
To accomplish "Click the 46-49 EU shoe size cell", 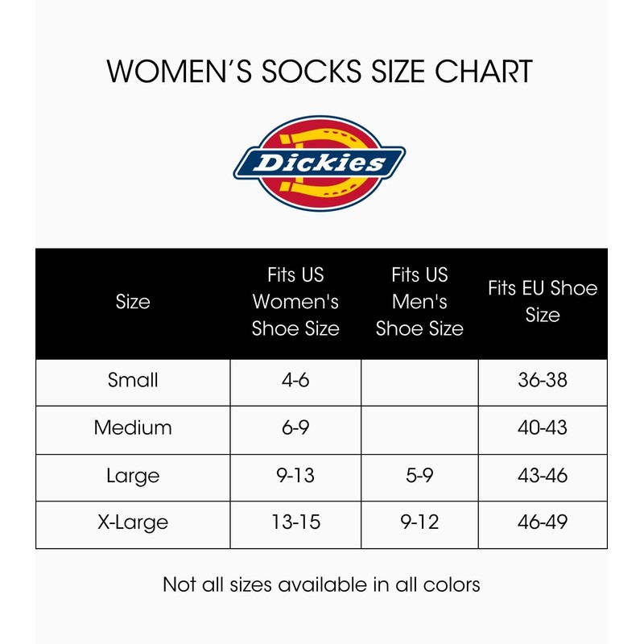I will point(543,522).
